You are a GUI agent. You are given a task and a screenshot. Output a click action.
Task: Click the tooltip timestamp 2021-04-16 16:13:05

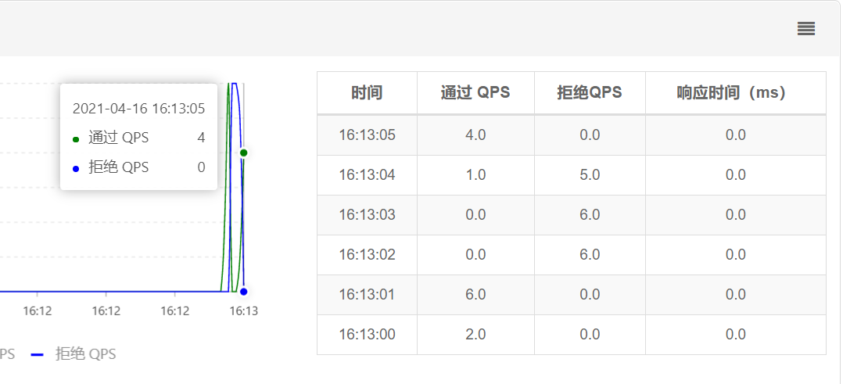coord(139,109)
